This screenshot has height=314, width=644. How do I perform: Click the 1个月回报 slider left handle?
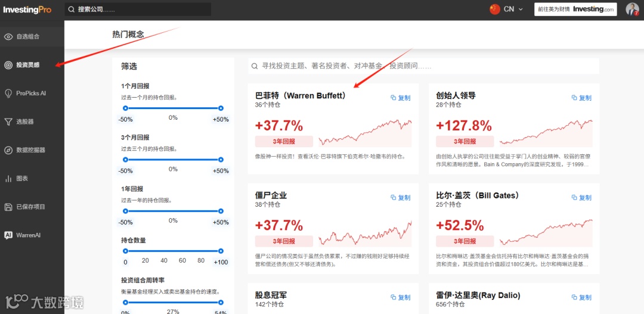coord(125,108)
